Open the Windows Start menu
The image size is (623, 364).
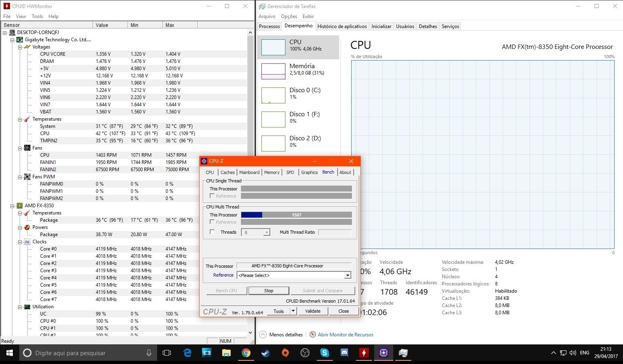tap(10, 353)
